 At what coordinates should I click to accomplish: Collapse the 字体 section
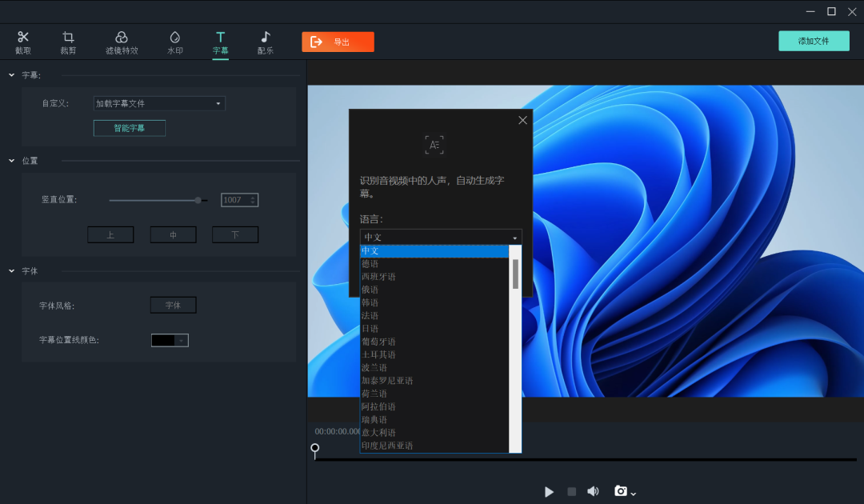click(11, 271)
